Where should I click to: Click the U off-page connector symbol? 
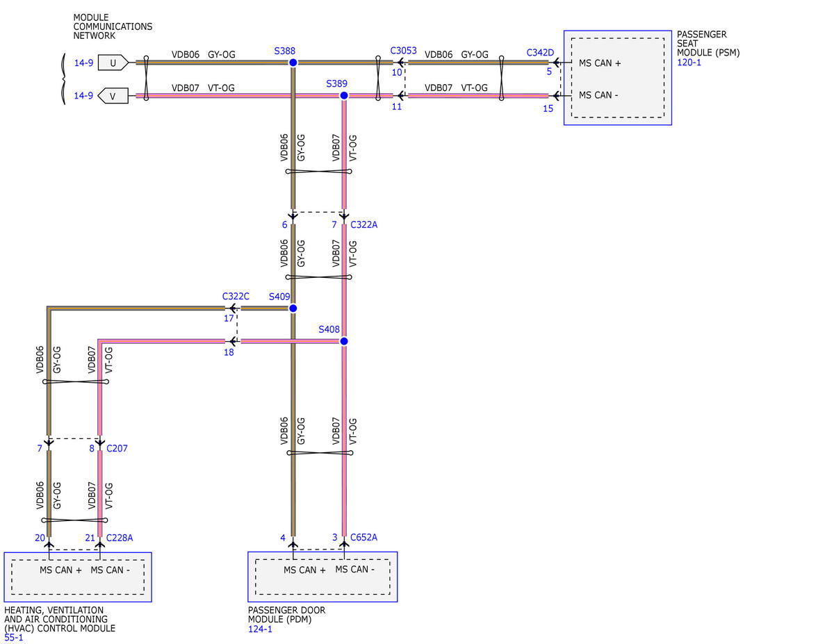[x=114, y=63]
